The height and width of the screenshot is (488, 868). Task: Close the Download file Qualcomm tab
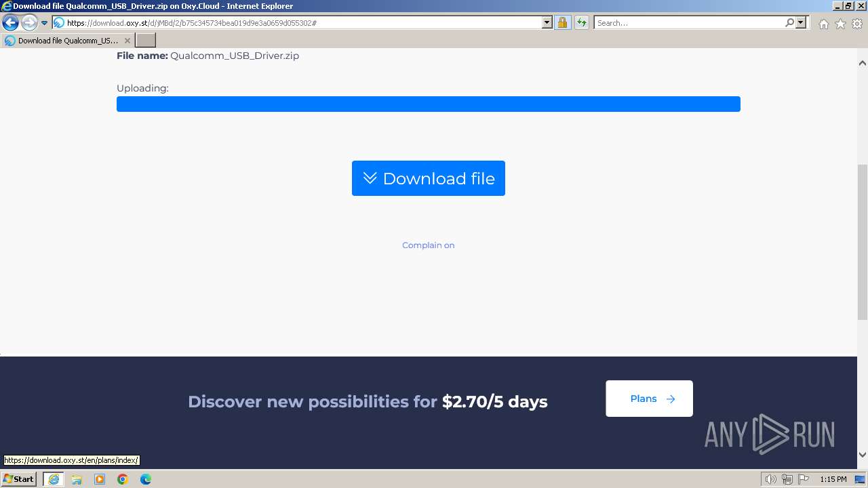(127, 41)
